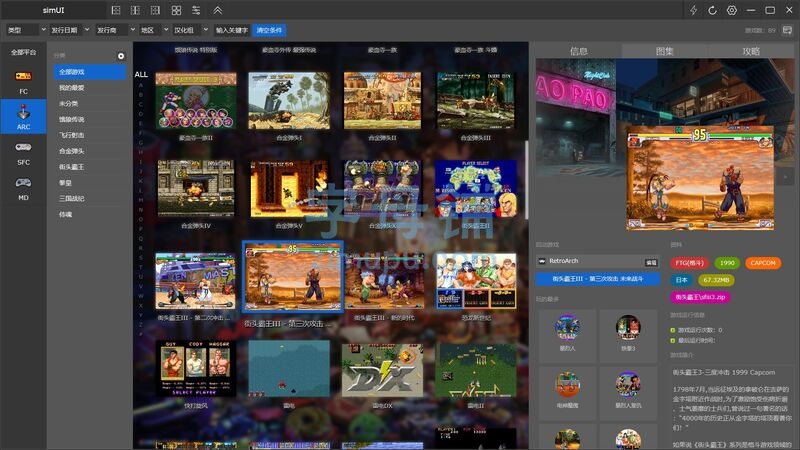
Task: Select the 侍魂 category
Action: click(90, 214)
